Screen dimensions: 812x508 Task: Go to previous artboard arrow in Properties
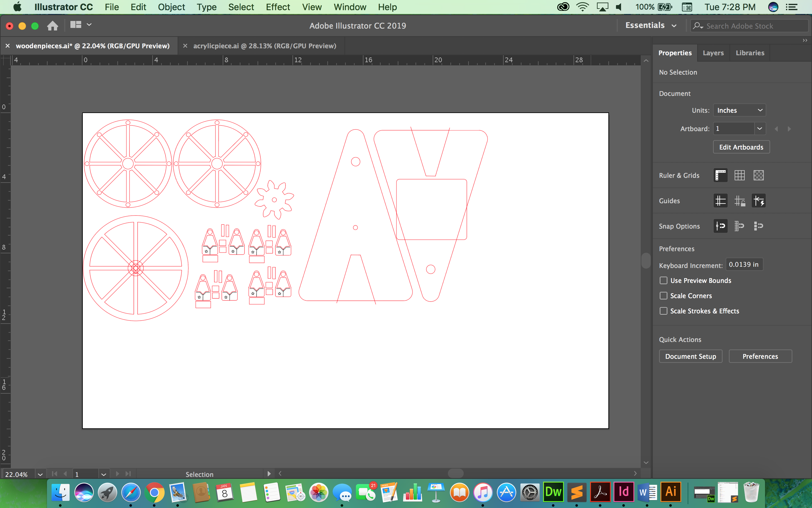click(x=776, y=129)
